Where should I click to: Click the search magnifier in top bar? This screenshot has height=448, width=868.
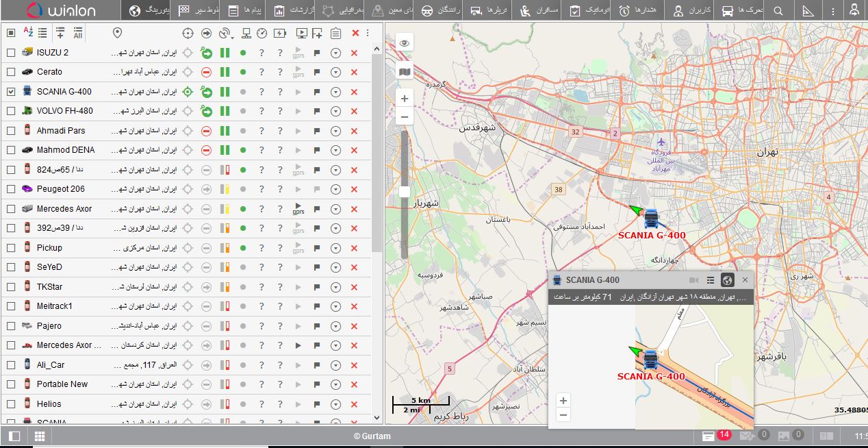778,11
